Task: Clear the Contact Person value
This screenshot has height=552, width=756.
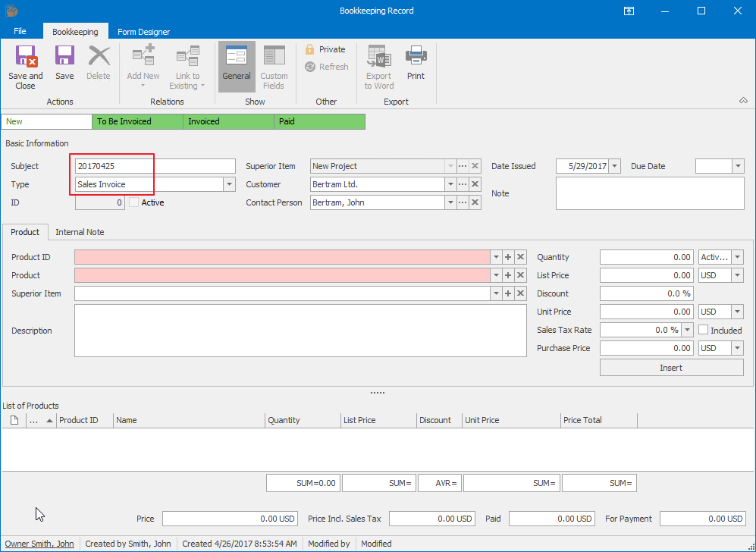Action: (475, 202)
